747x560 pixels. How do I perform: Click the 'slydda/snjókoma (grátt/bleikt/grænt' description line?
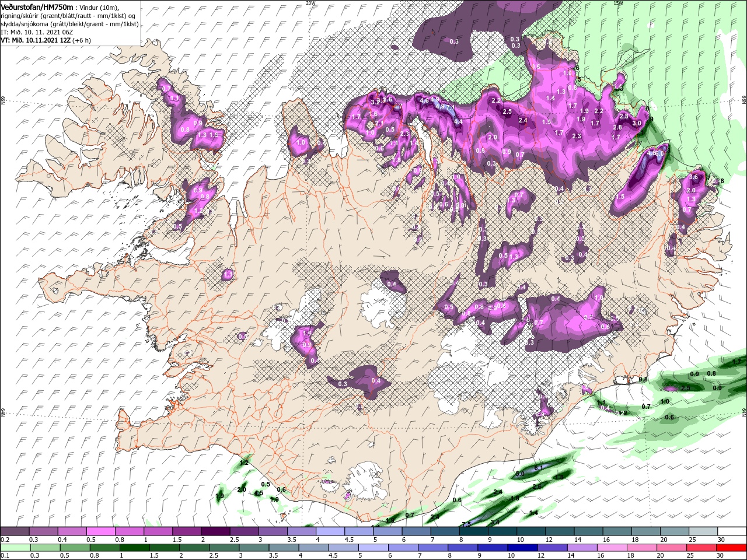[x=68, y=24]
